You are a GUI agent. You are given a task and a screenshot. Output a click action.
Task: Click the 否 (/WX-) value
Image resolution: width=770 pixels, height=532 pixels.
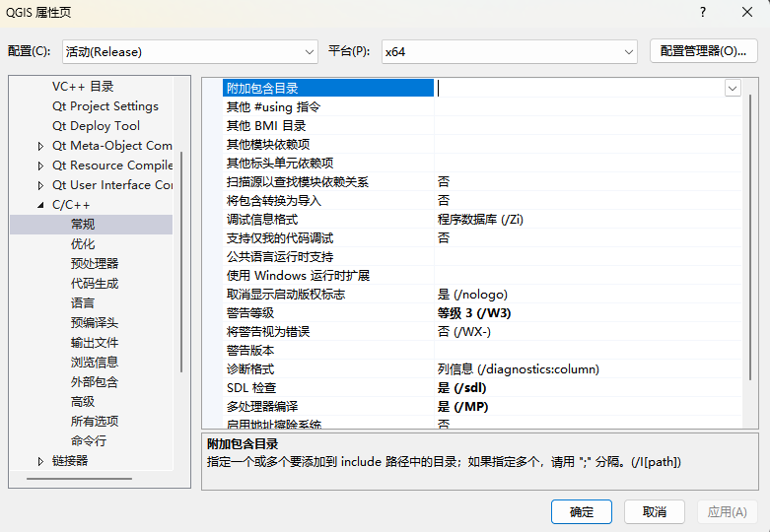pos(464,332)
